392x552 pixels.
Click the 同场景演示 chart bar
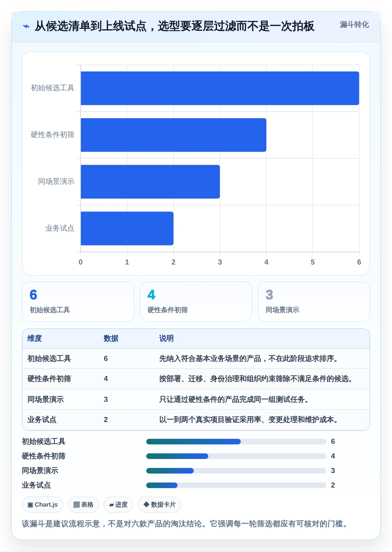click(150, 182)
